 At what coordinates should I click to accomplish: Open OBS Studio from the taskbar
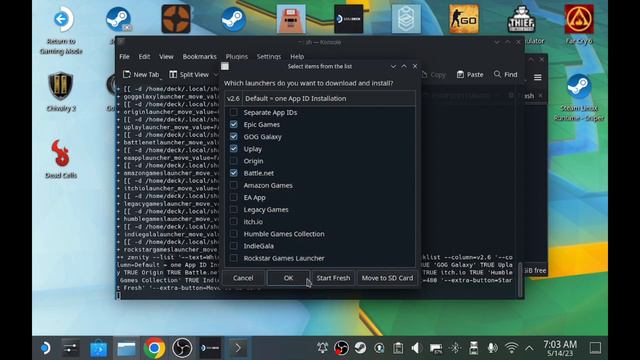click(182, 348)
